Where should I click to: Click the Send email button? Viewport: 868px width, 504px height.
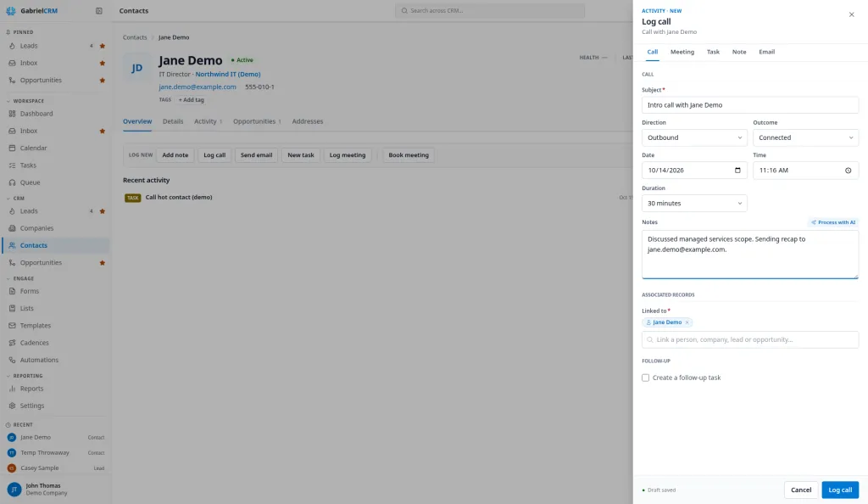pyautogui.click(x=256, y=155)
